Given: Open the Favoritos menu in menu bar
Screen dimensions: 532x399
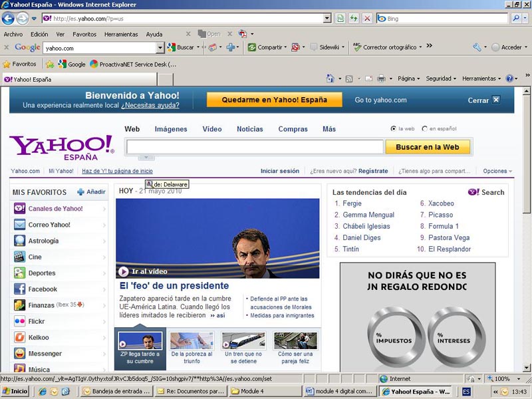Looking at the screenshot, I should tap(84, 35).
